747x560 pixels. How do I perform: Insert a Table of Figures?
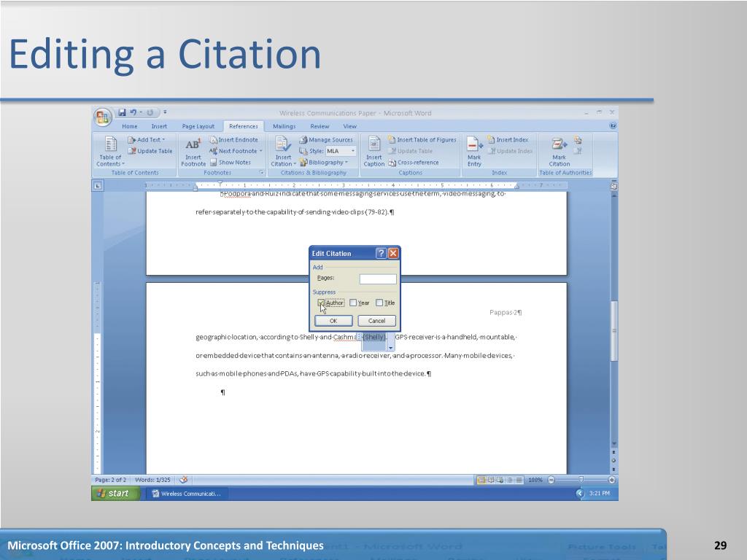[422, 139]
